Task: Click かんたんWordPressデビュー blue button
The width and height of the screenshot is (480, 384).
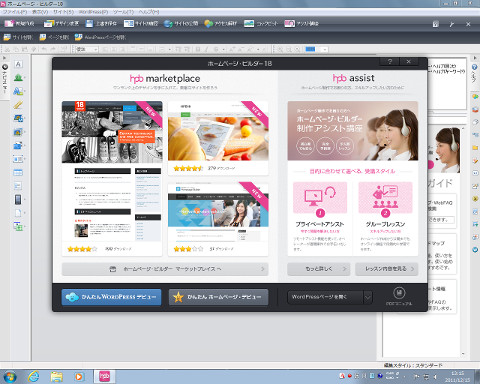Action: (x=111, y=297)
